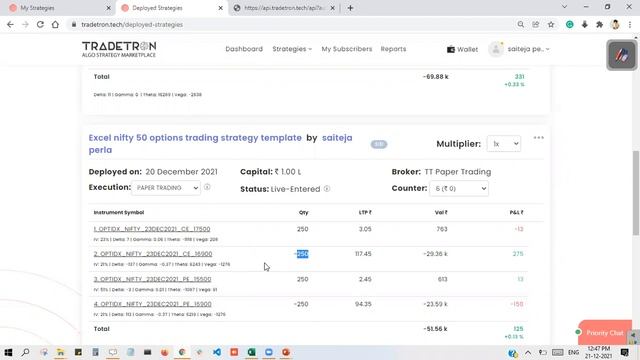Screen dimensions: 640x360
Task: Open the downloader extension arrow icon
Action: (x=584, y=24)
